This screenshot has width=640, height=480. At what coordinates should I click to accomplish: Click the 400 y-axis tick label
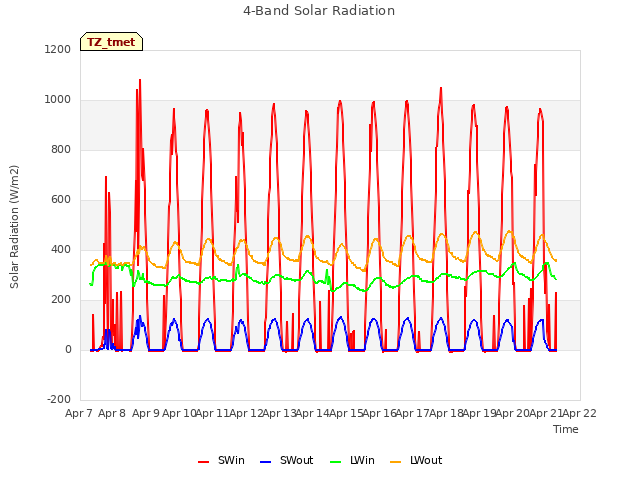tap(61, 249)
